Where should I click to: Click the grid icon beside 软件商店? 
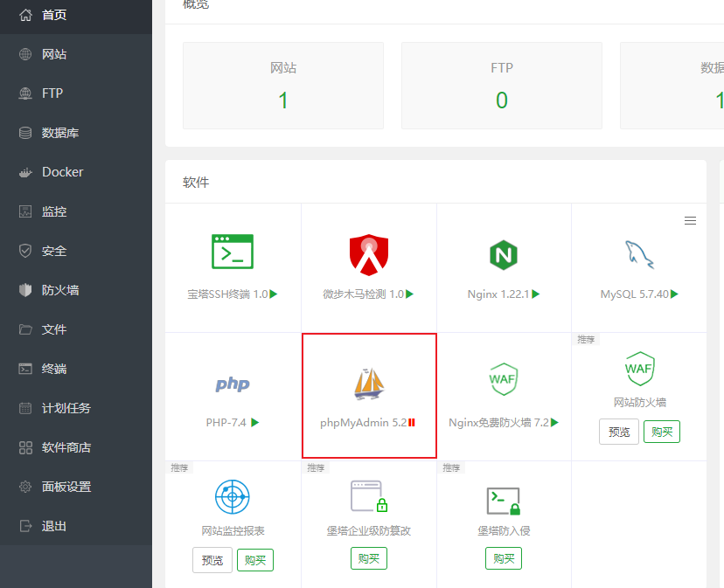pyautogui.click(x=25, y=447)
